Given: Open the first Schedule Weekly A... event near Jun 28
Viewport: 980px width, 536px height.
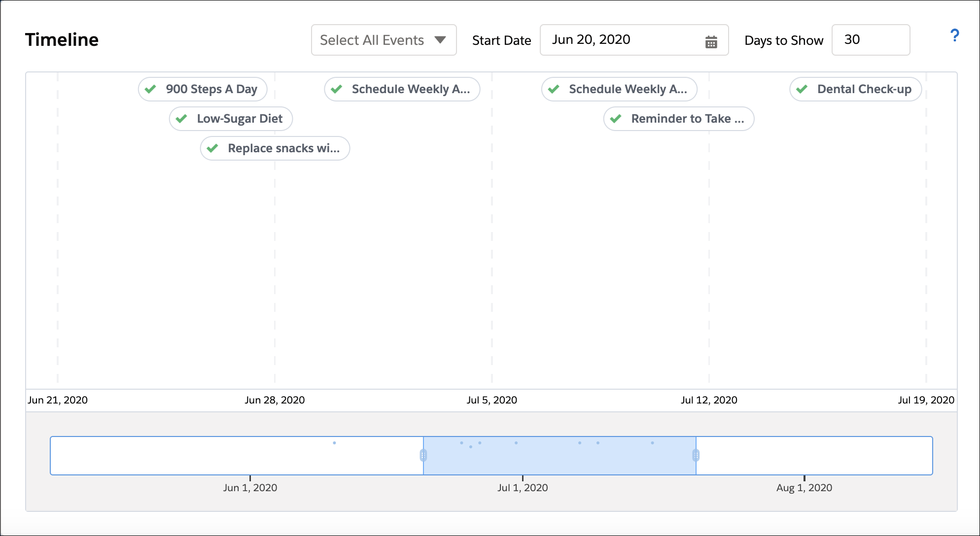Looking at the screenshot, I should click(x=402, y=89).
